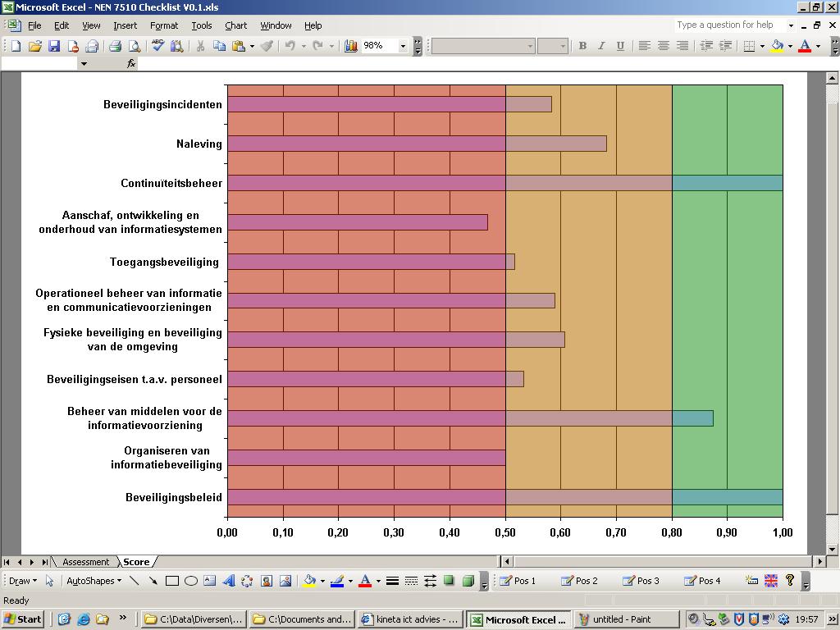Apply 3-D Style
The image size is (840, 630).
468,581
